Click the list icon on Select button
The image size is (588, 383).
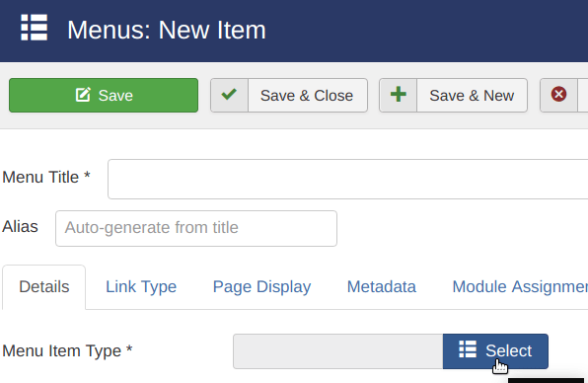[468, 349]
